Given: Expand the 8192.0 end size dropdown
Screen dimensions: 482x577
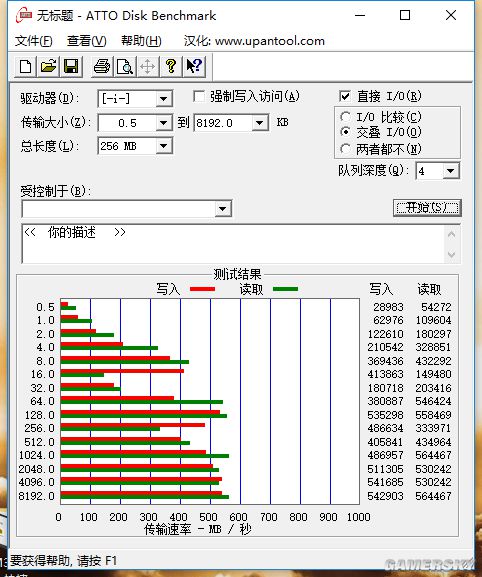Looking at the screenshot, I should [x=259, y=123].
